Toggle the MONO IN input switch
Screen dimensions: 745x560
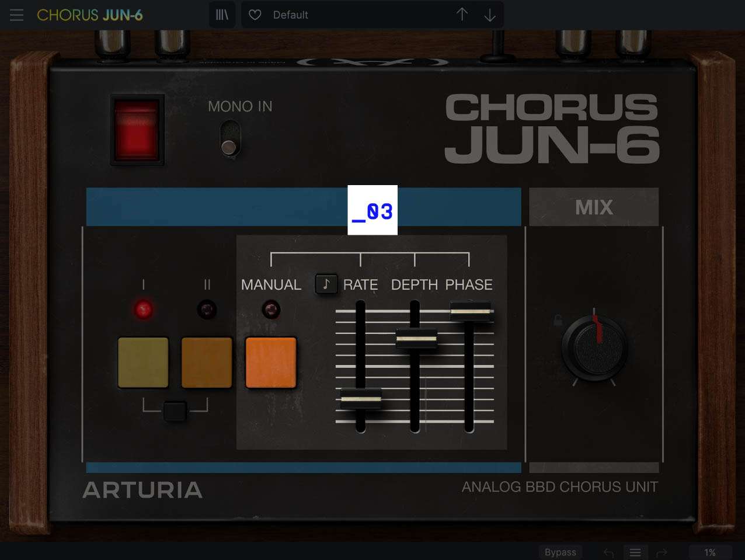coord(229,140)
